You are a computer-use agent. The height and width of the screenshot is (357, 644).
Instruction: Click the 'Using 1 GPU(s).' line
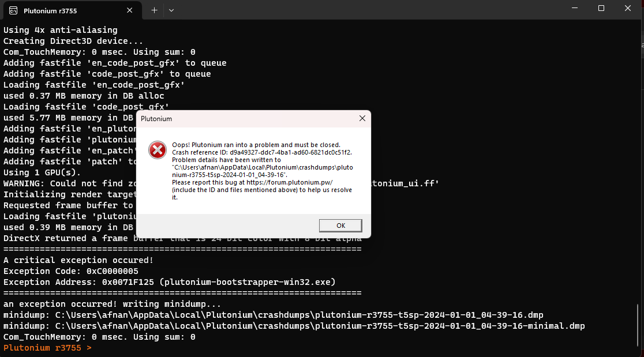pos(42,173)
